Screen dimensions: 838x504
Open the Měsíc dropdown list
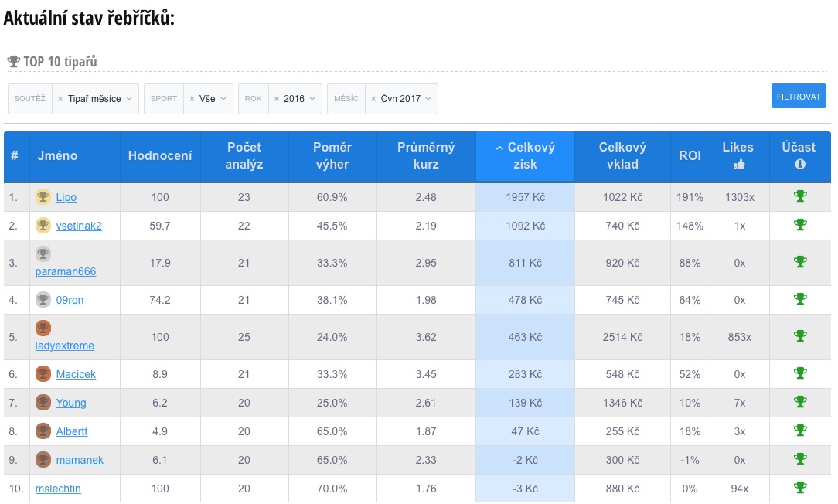pyautogui.click(x=428, y=99)
